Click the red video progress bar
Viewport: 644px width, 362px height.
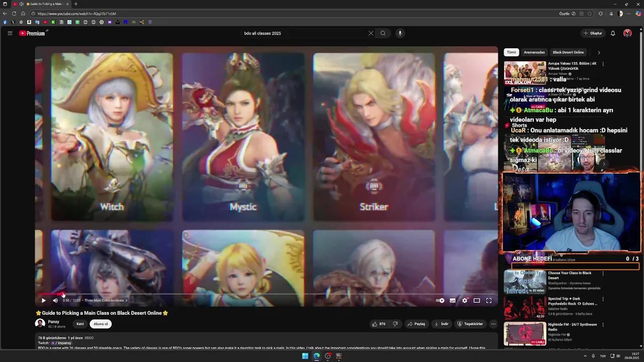[x=50, y=294]
